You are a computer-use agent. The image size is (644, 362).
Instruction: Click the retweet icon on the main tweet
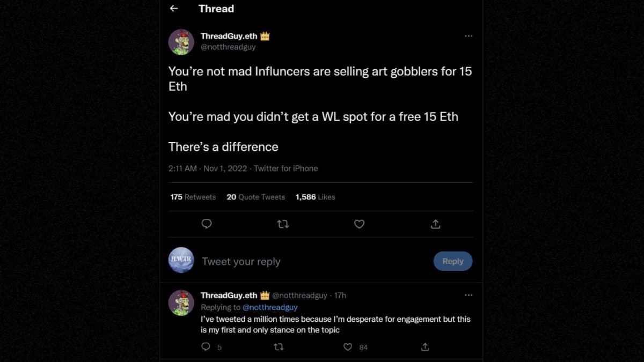283,224
